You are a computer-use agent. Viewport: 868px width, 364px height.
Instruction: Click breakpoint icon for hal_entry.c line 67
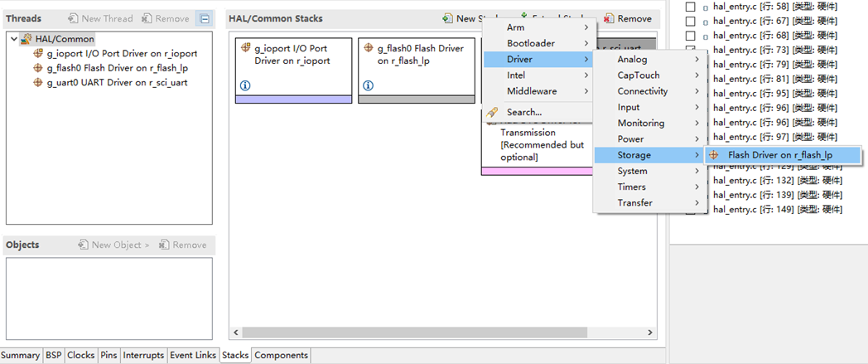(706, 22)
